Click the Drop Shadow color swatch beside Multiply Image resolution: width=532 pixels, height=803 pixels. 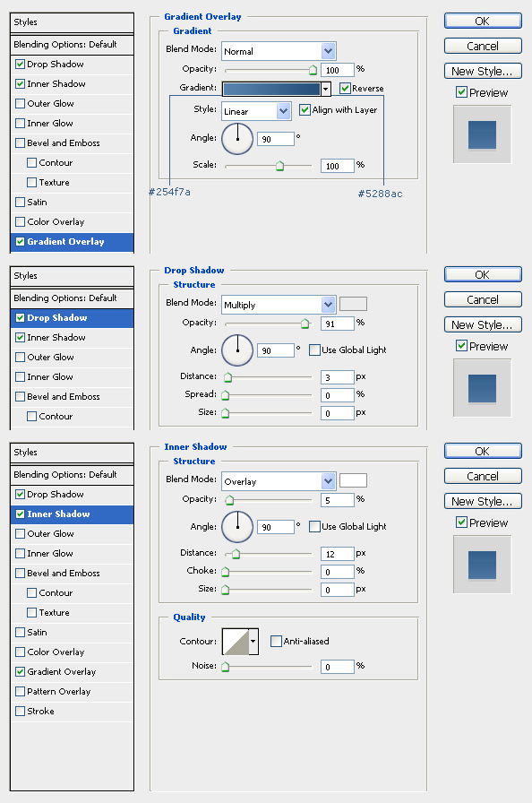tap(353, 304)
